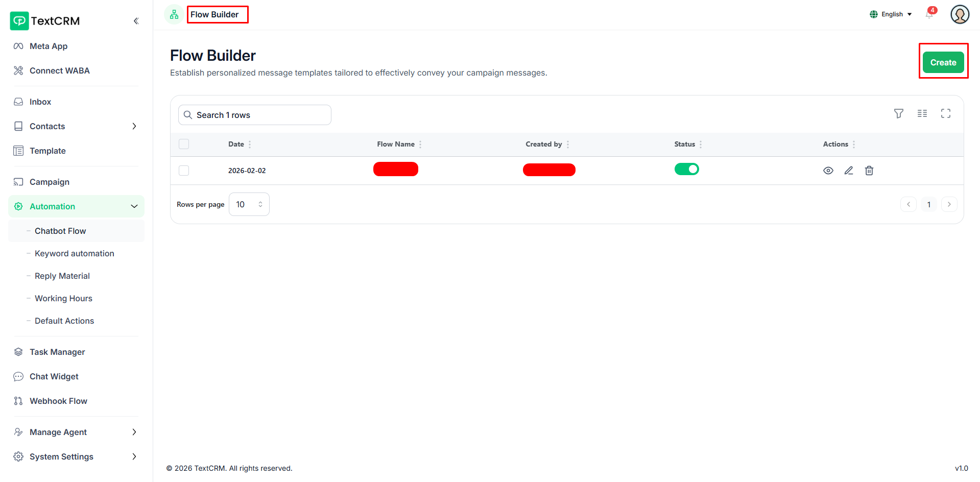The width and height of the screenshot is (980, 482).
Task: Collapse the sidebar with double chevron
Action: [136, 21]
